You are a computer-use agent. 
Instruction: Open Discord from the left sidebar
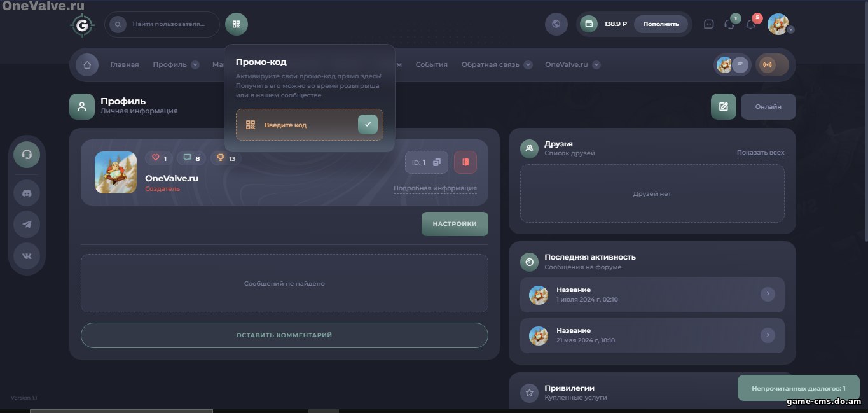point(27,193)
